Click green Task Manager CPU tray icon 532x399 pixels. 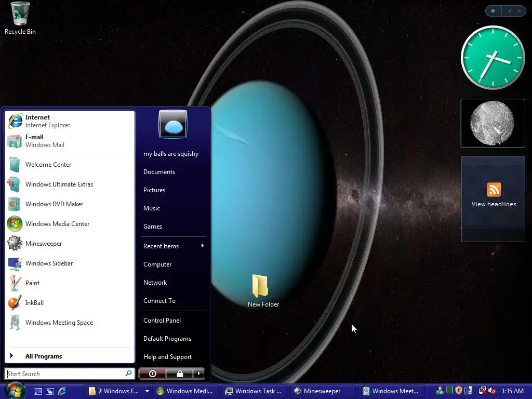[x=449, y=391]
